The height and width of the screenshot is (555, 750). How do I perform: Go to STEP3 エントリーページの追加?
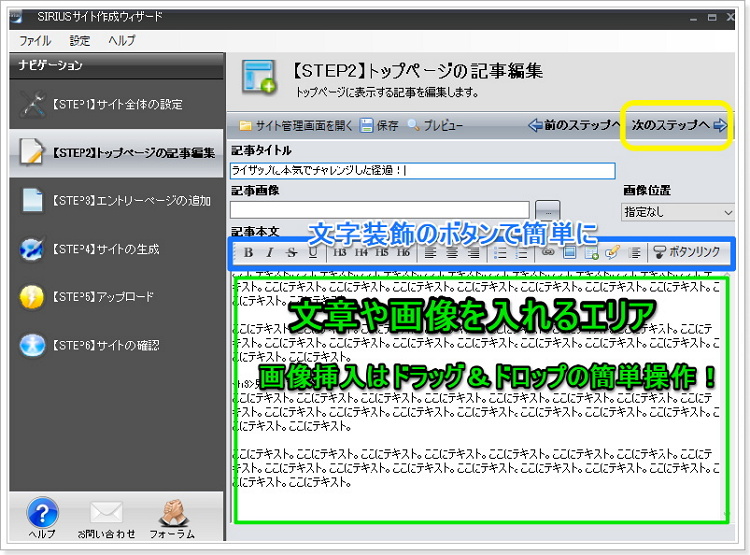[116, 200]
